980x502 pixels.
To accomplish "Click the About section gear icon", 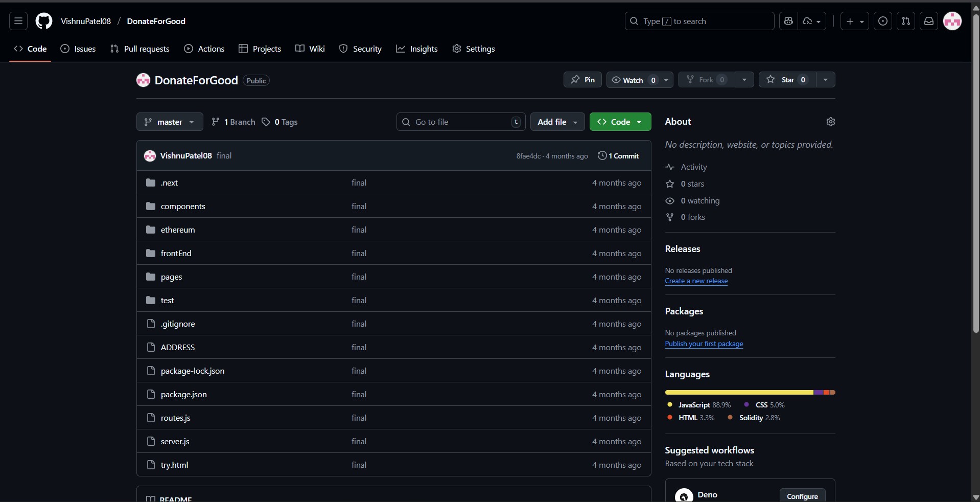I will point(830,122).
